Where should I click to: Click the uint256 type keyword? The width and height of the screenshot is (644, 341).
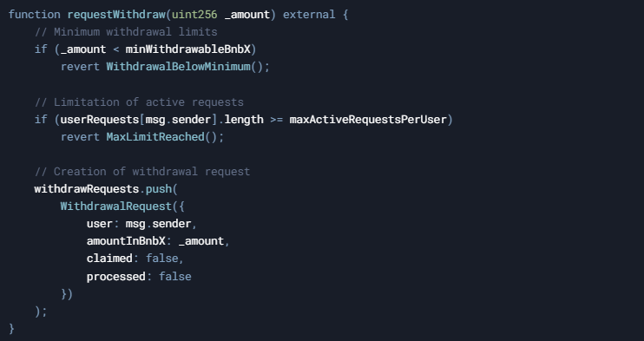pos(194,15)
